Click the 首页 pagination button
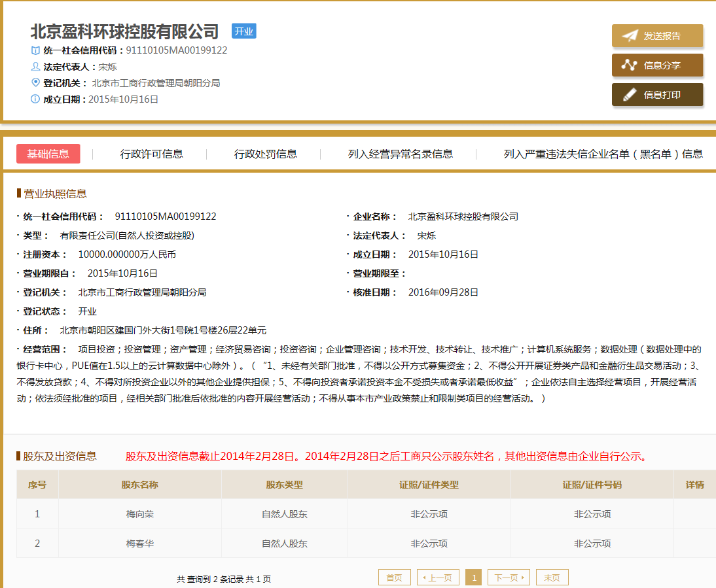716x588 pixels. tap(394, 577)
